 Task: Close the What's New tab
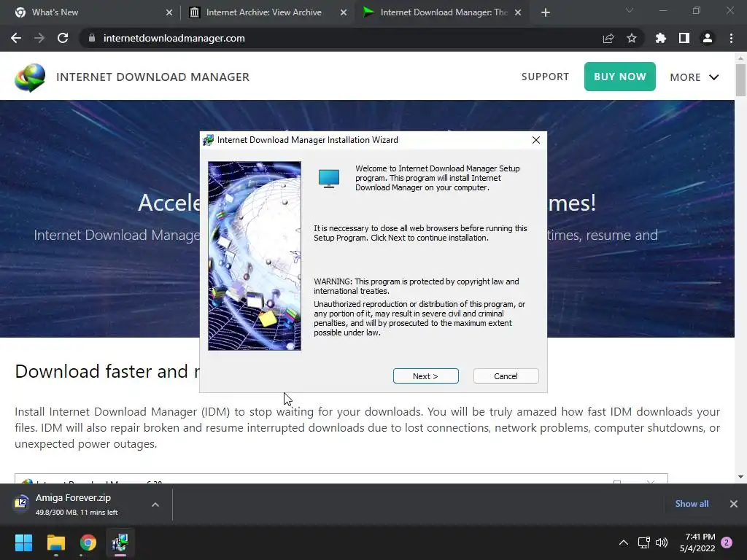point(169,12)
